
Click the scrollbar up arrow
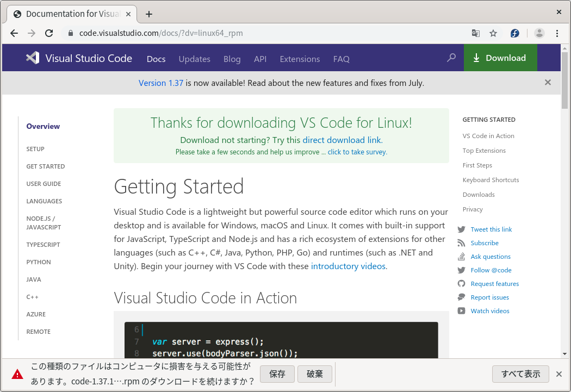pyautogui.click(x=564, y=48)
